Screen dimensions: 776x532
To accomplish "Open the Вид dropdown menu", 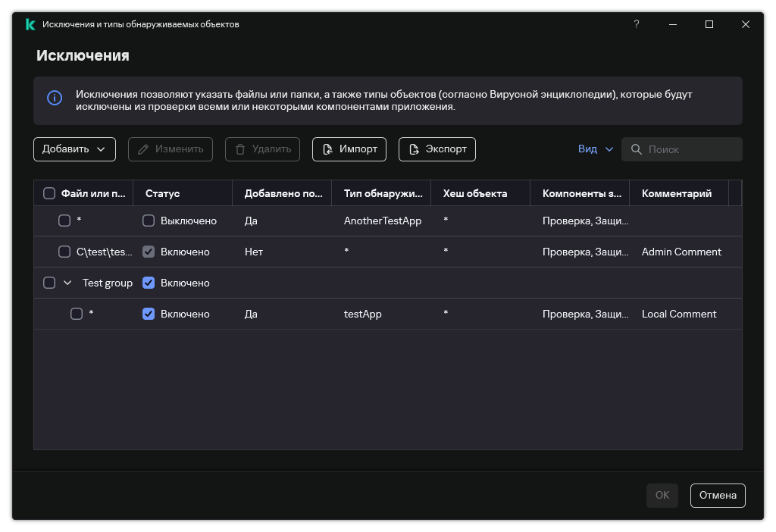I will point(596,149).
